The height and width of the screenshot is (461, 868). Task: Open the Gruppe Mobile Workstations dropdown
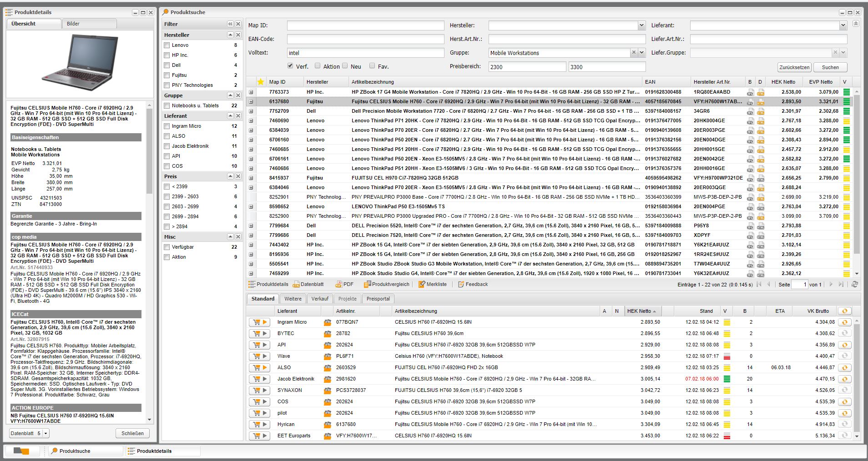641,53
